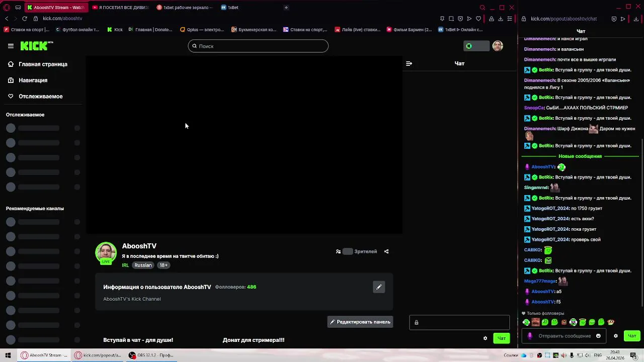644x362 pixels.
Task: Click the Windows Start button
Action: point(8,355)
